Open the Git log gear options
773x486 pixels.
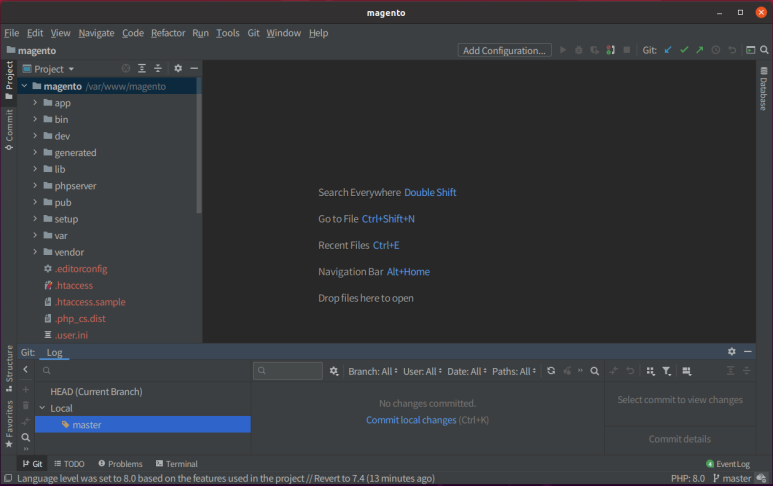coord(334,371)
